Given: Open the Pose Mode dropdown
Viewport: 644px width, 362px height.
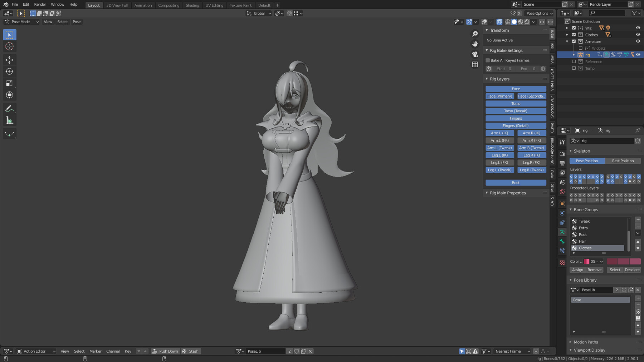Looking at the screenshot, I should click(22, 22).
